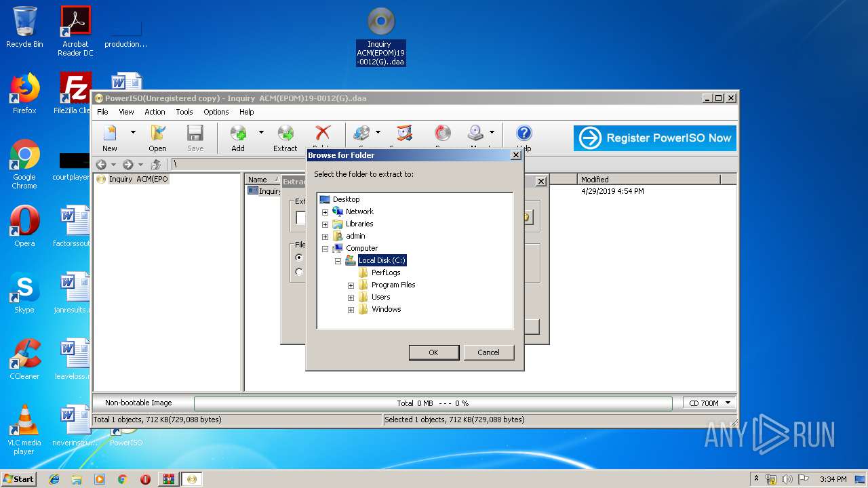The image size is (868, 488).
Task: Collapse the Local Disk (C:) node
Action: pos(338,260)
